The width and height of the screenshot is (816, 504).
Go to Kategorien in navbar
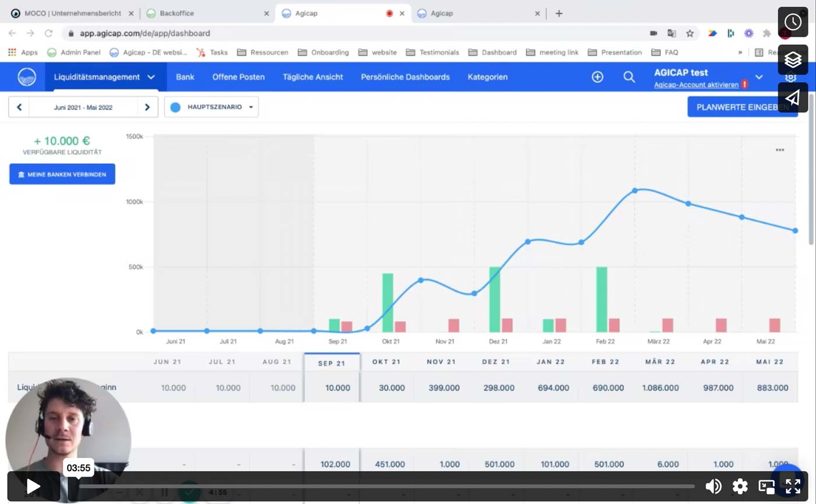click(x=487, y=77)
